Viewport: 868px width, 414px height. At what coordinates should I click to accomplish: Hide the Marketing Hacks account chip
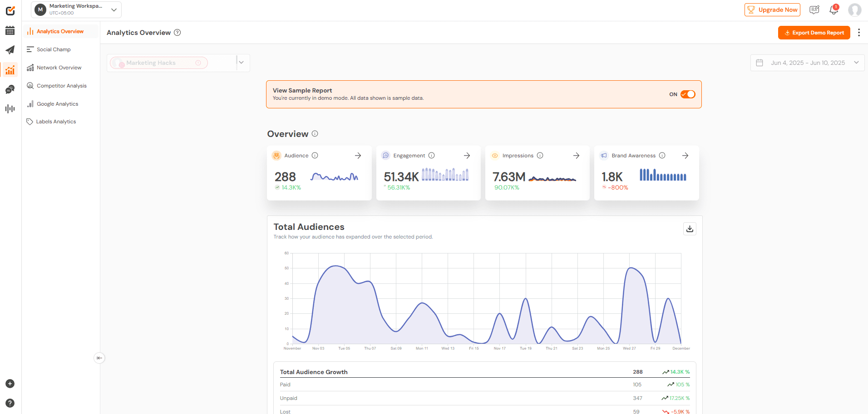click(198, 63)
